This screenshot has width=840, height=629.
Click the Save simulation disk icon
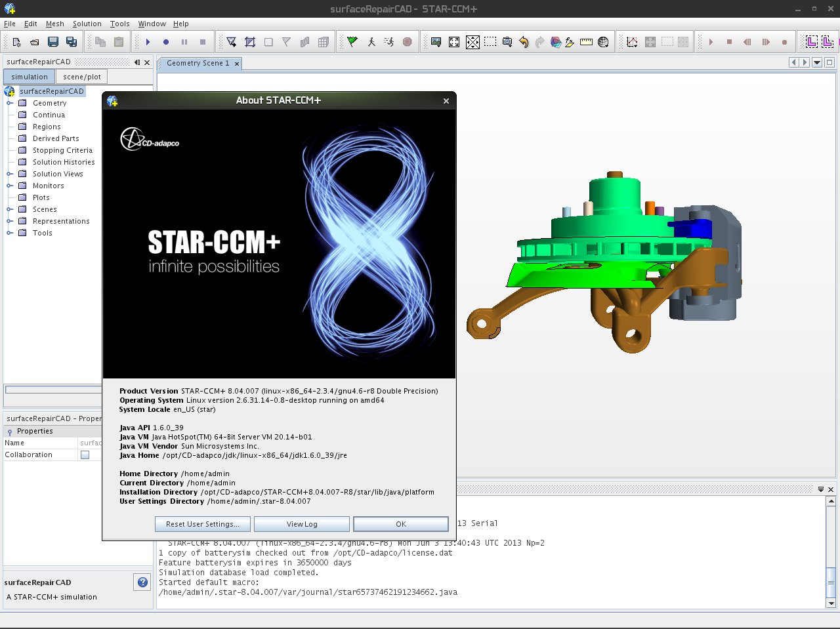53,42
